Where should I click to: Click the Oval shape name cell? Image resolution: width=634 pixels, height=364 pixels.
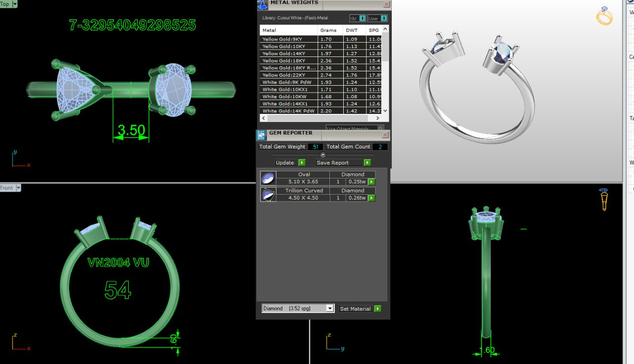point(304,174)
